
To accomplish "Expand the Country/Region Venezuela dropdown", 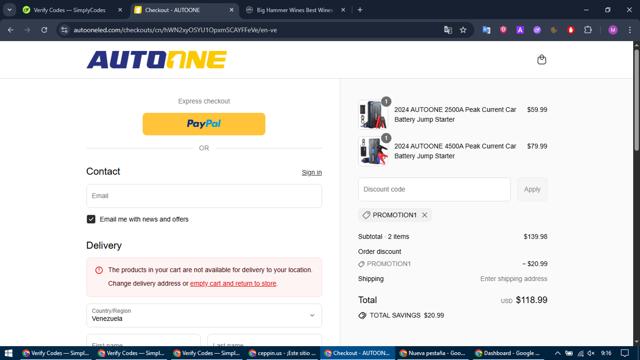I will coord(204,315).
